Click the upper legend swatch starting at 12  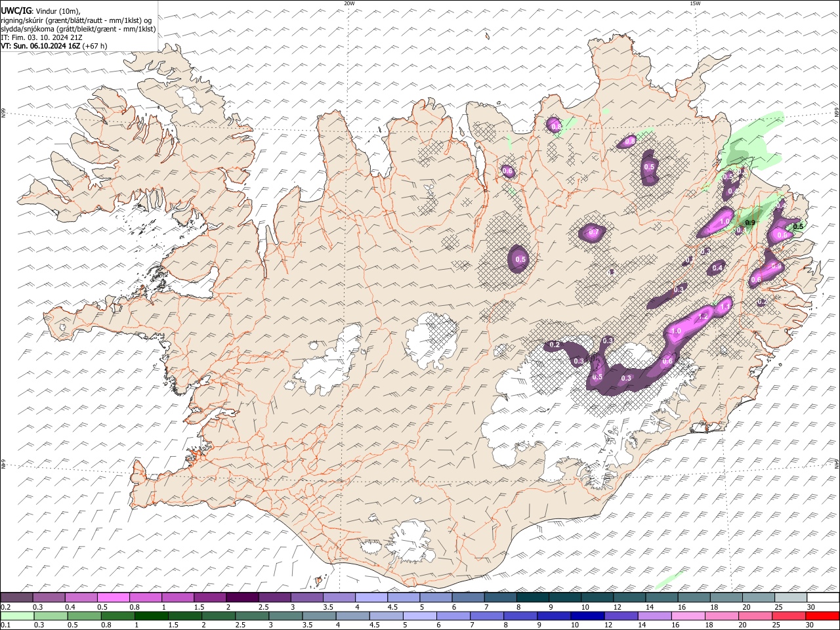tap(629, 597)
